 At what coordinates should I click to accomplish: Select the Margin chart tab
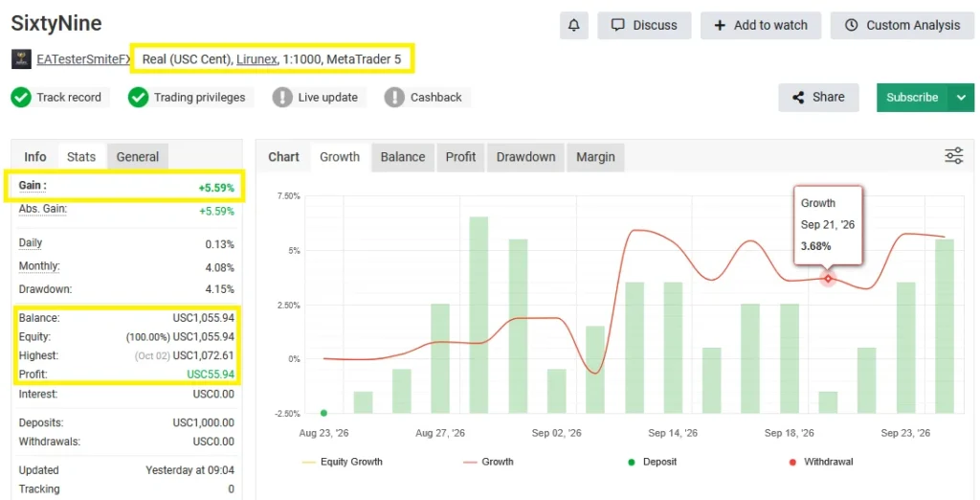(595, 157)
